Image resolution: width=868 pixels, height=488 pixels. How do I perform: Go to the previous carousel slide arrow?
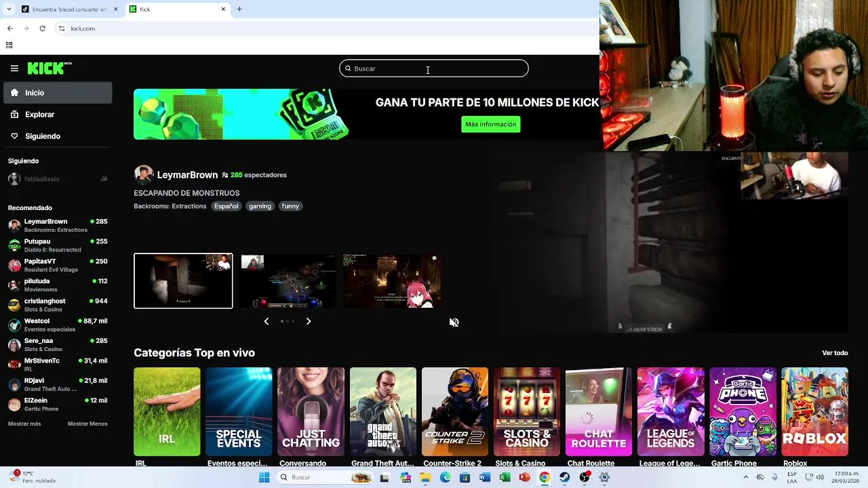coord(267,321)
